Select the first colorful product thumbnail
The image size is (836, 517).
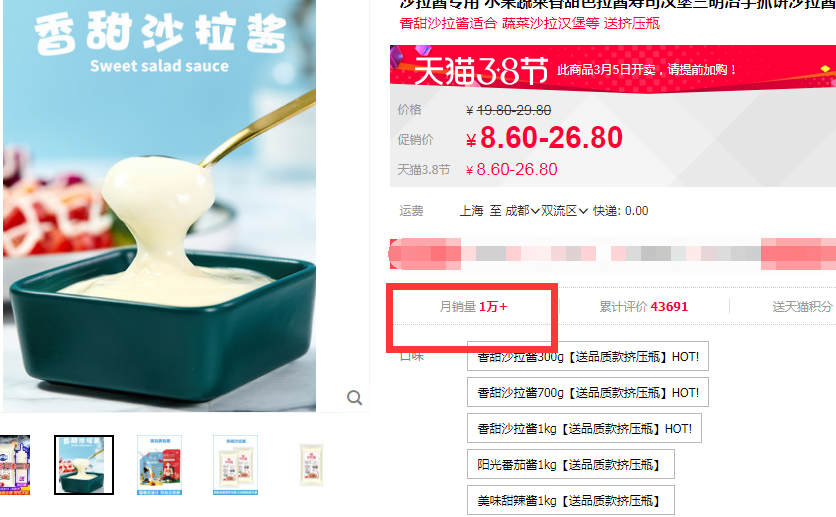(x=15, y=465)
